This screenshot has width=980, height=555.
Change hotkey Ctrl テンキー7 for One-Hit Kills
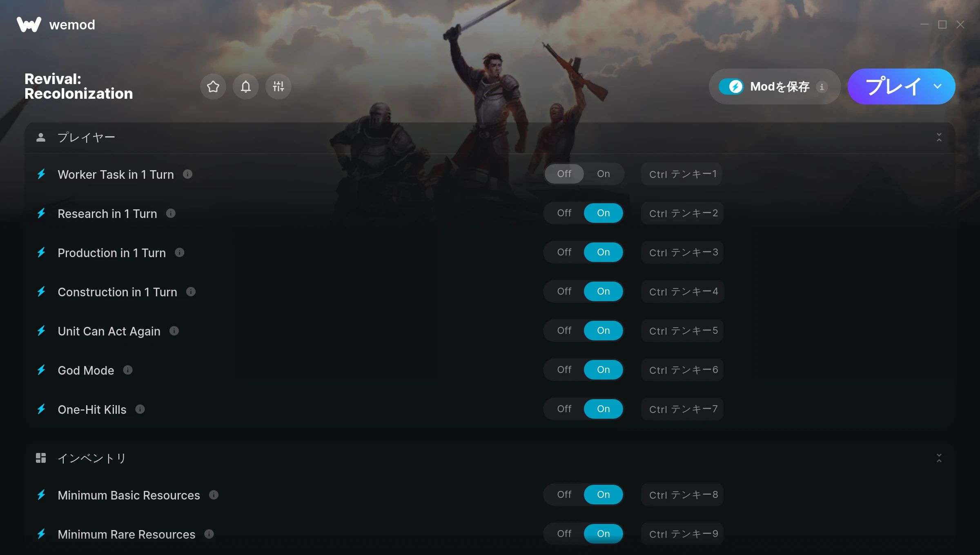tap(682, 409)
